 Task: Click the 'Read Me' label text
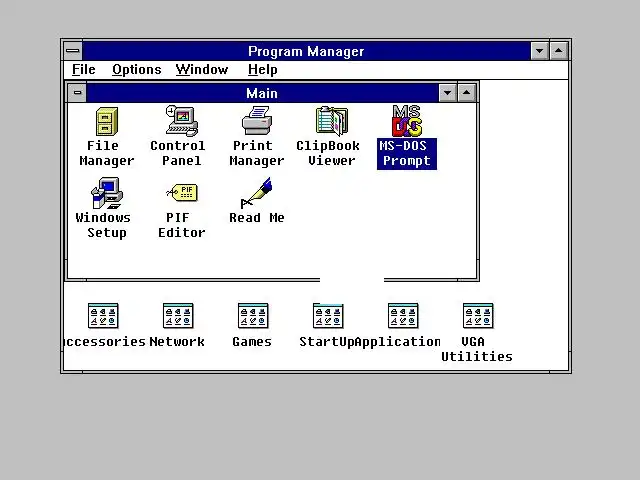(x=257, y=218)
